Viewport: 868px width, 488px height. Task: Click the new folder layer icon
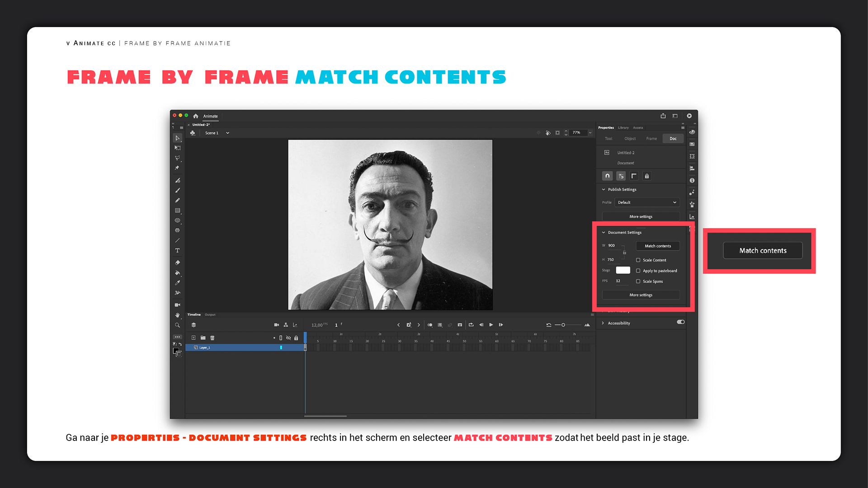(203, 338)
